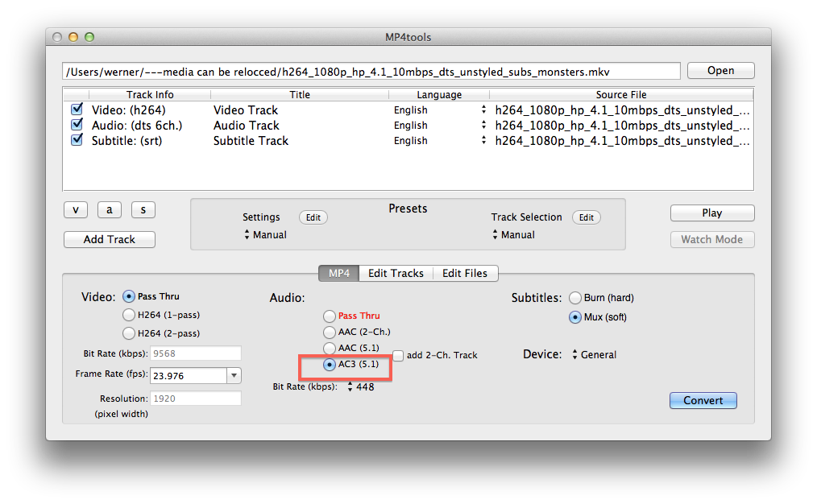
Task: Open the Track Selection Manual dropdown
Action: pos(513,235)
